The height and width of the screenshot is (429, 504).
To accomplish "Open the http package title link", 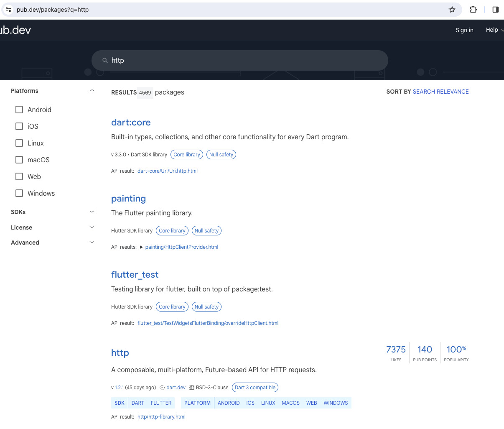I will pyautogui.click(x=120, y=353).
